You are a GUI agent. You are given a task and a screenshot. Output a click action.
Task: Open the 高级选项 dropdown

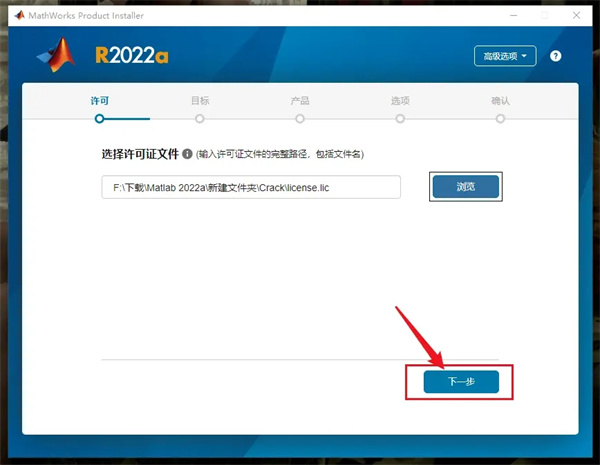[x=505, y=56]
